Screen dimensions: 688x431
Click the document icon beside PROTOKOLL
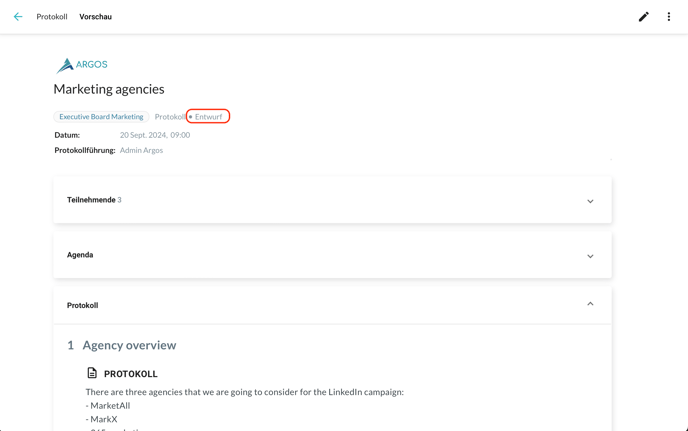pos(92,373)
